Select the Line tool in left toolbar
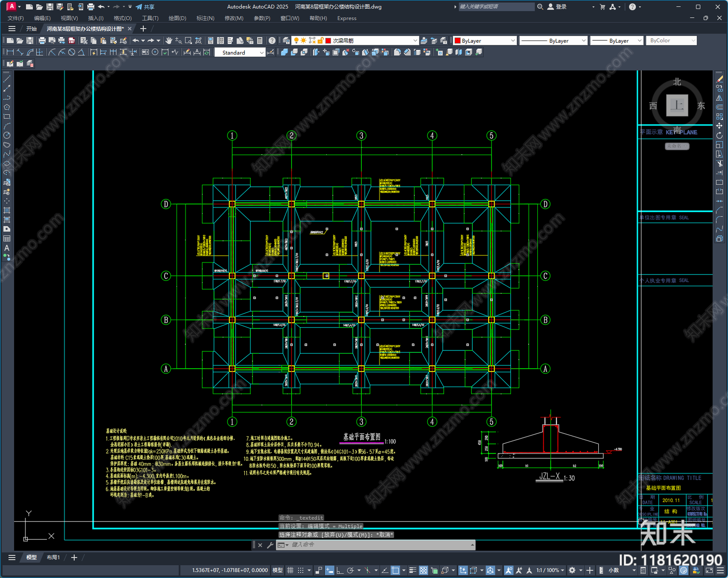This screenshot has height=578, width=728. tap(7, 79)
